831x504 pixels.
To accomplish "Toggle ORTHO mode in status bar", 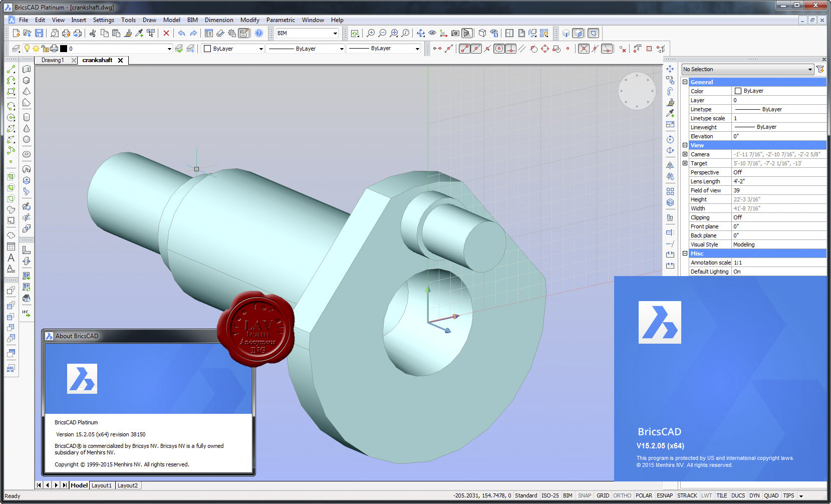I will (622, 495).
